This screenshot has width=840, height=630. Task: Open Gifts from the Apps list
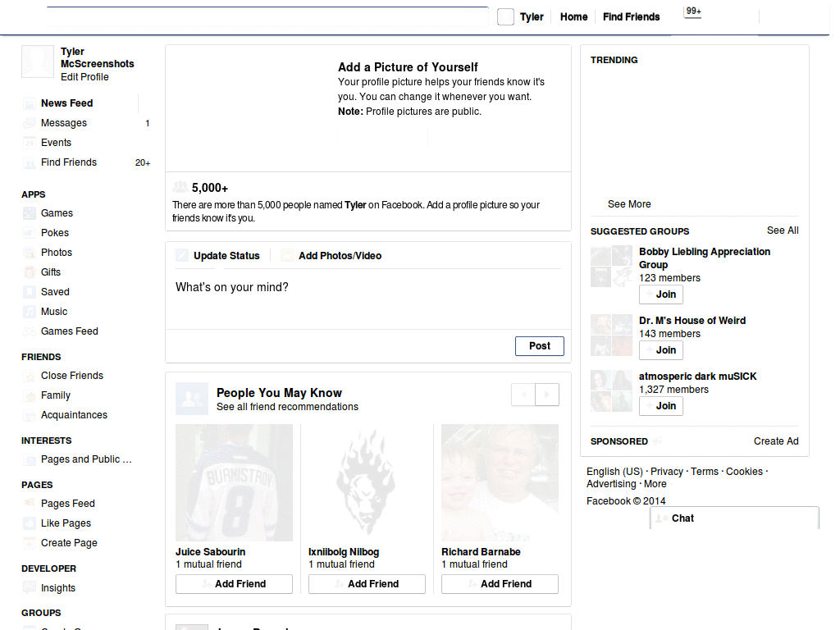(x=49, y=272)
